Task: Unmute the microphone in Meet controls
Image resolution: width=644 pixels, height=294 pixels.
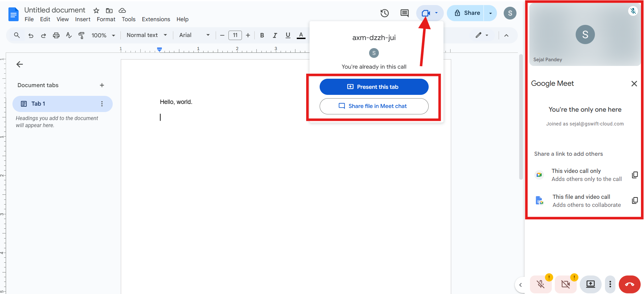Action: [541, 284]
